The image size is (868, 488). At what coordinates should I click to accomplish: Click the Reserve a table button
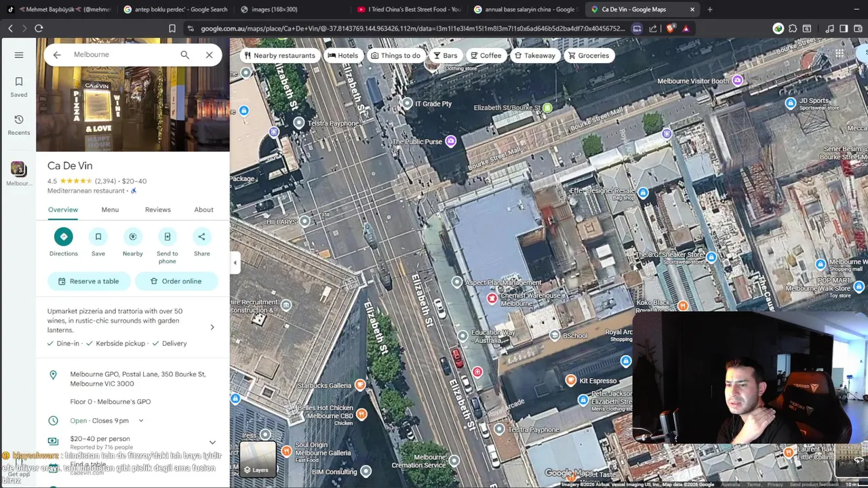89,281
